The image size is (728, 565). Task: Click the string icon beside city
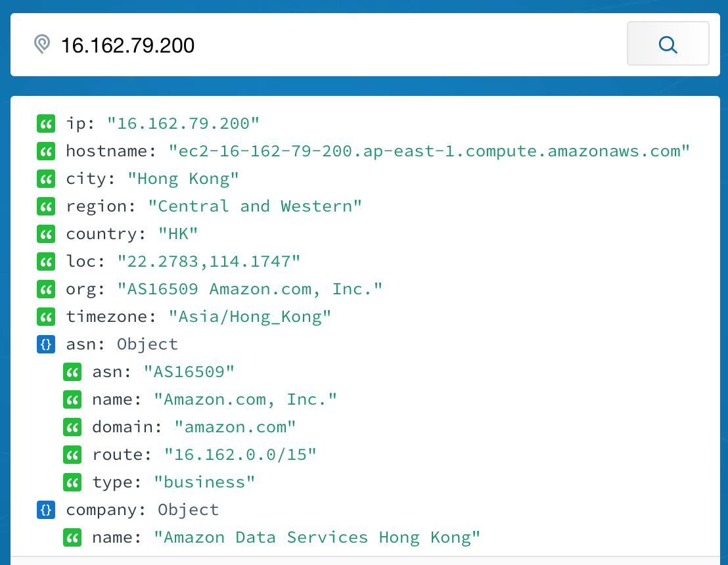point(46,179)
